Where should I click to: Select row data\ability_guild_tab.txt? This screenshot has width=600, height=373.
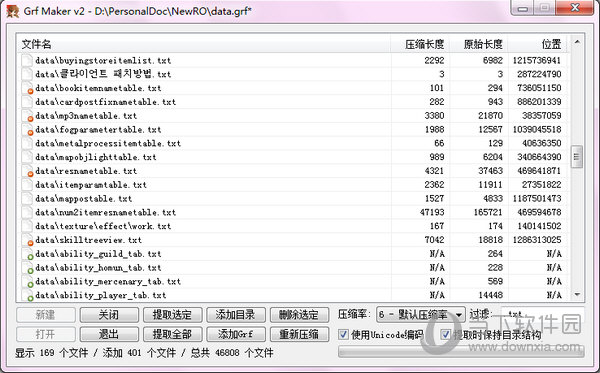click(293, 254)
